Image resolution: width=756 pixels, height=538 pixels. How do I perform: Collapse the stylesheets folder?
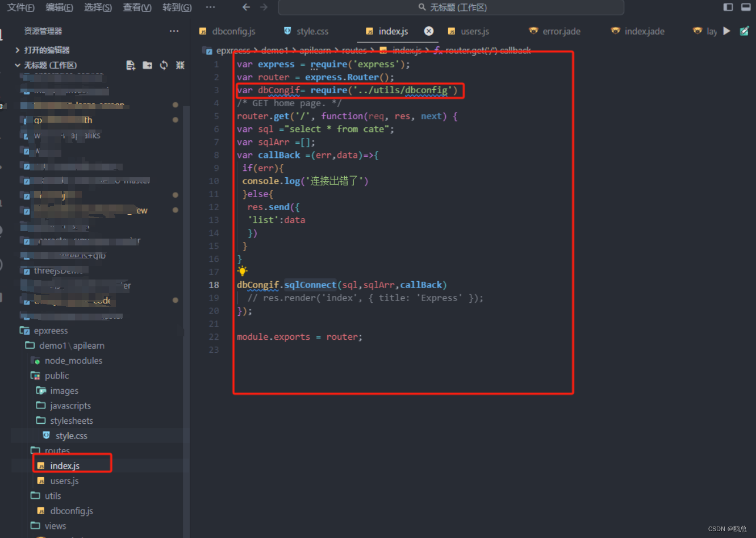click(x=71, y=421)
